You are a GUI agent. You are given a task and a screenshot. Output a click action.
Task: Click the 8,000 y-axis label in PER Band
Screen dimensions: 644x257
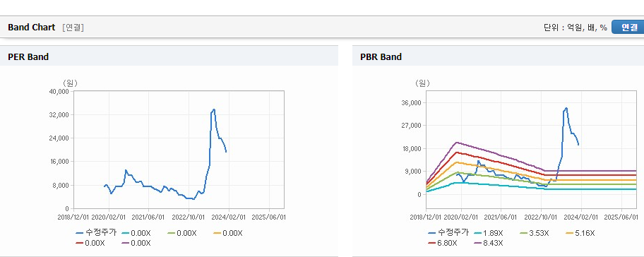click(60, 185)
